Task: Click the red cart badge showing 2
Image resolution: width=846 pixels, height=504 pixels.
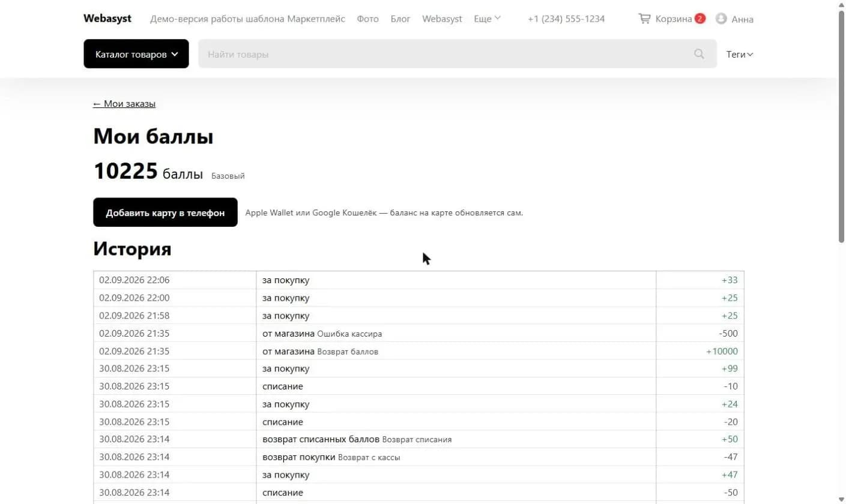Action: point(700,19)
